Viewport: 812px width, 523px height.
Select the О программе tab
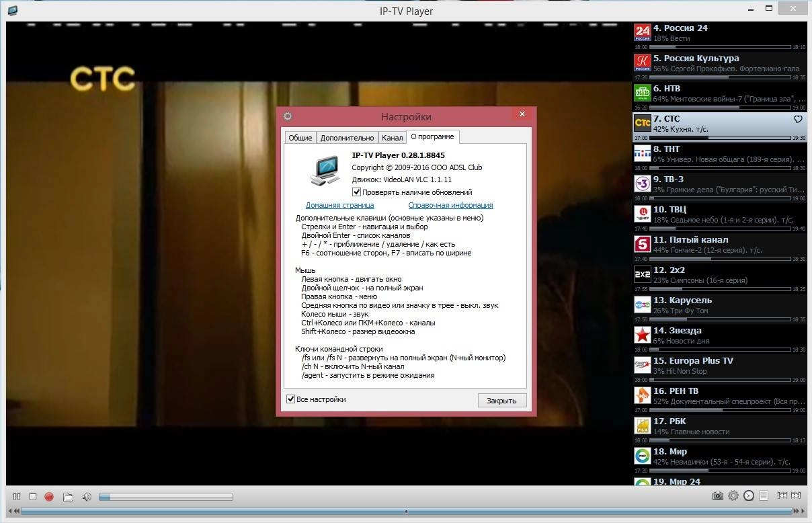click(x=432, y=136)
